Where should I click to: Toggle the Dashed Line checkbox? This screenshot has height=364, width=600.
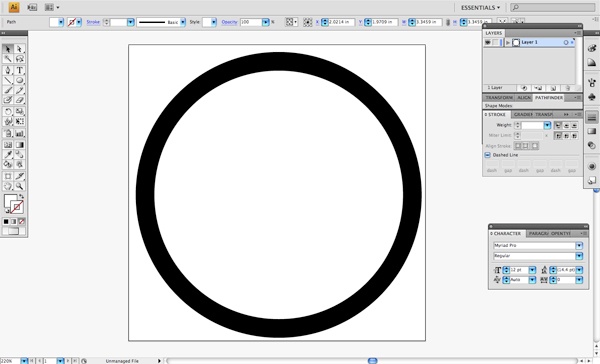[488, 155]
